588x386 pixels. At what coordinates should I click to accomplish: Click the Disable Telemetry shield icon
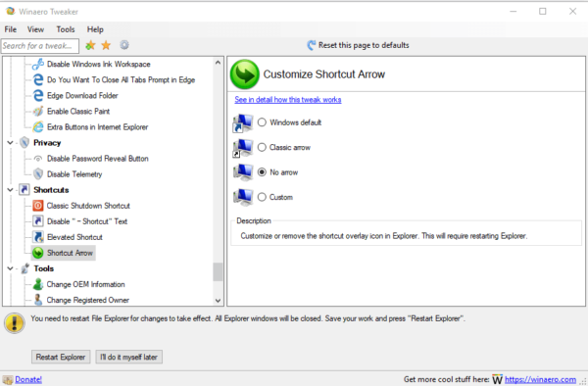[x=38, y=173]
